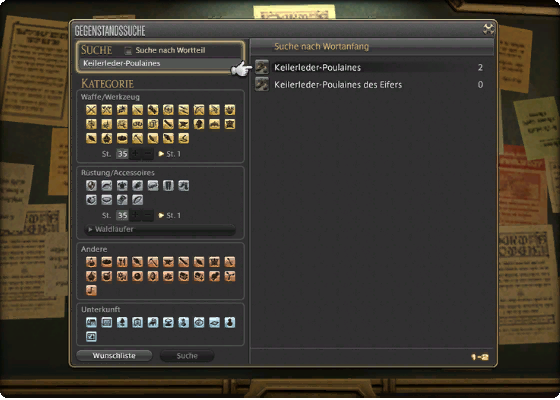Increase weapon level with the plus button

point(135,154)
